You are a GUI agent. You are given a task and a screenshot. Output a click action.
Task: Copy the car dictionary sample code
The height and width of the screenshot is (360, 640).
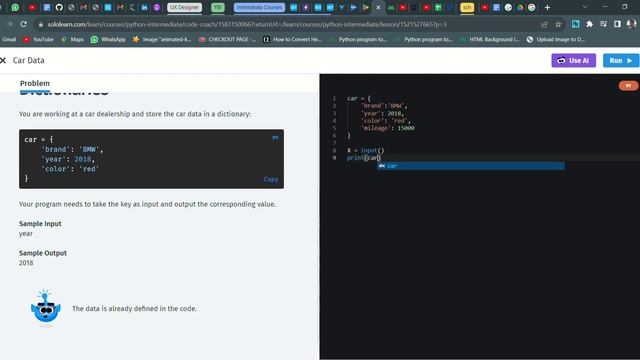[271, 179]
